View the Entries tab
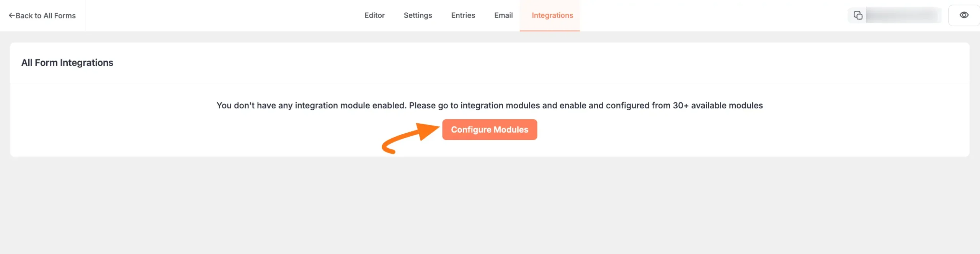This screenshot has height=254, width=980. point(463,15)
